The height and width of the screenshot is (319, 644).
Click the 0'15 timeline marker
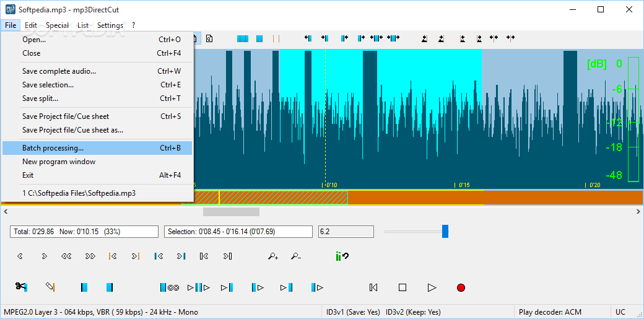point(463,185)
